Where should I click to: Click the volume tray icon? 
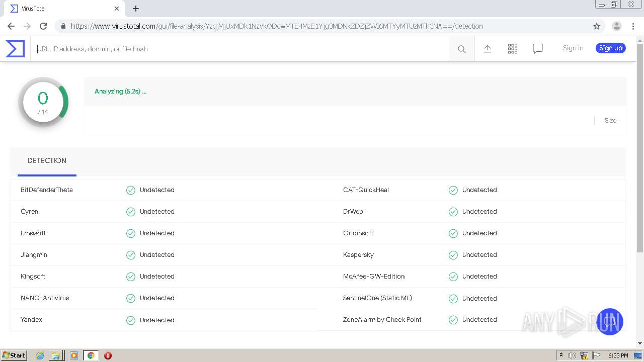[x=572, y=355]
